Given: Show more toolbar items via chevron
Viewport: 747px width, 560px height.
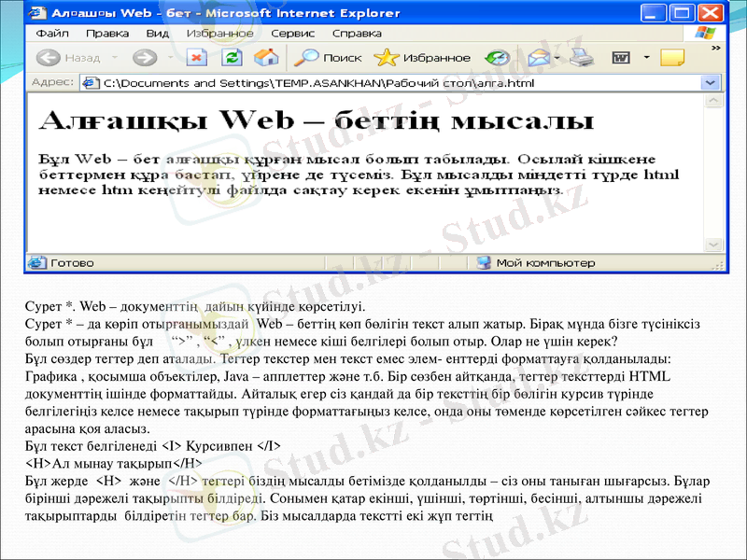Looking at the screenshot, I should [715, 47].
